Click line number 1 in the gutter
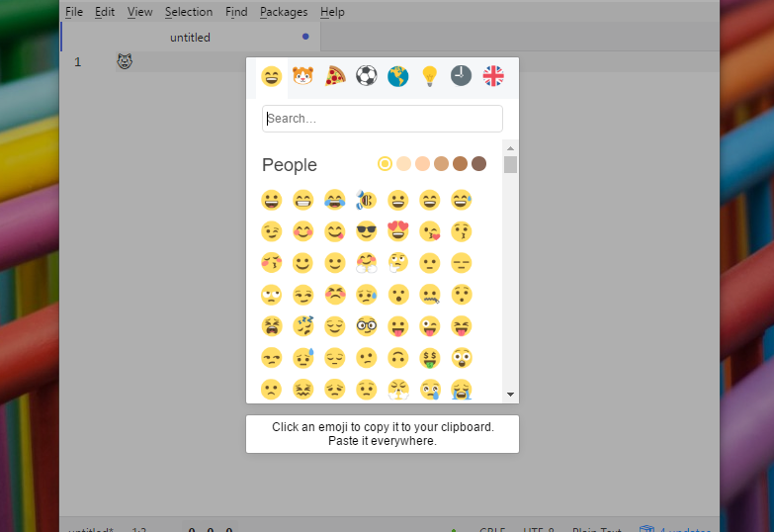774x532 pixels. (77, 62)
